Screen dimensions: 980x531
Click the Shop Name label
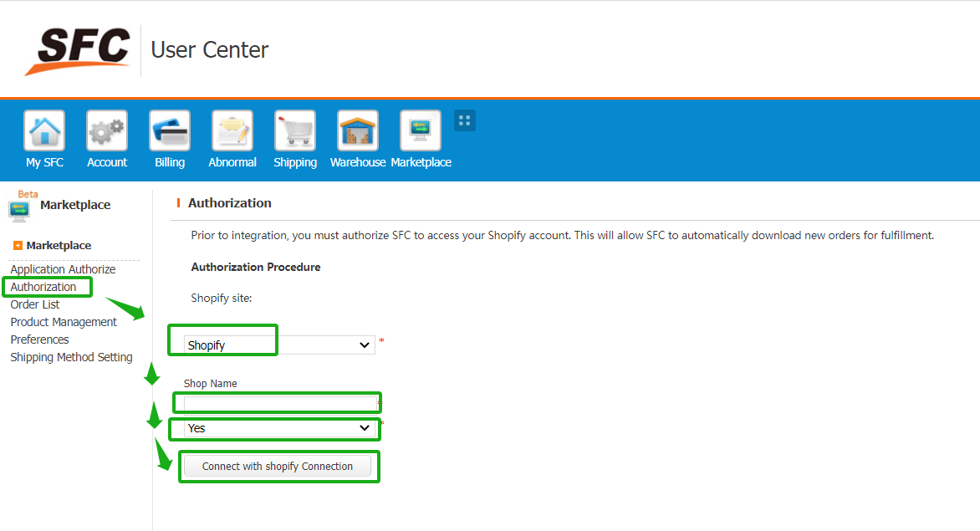(210, 384)
